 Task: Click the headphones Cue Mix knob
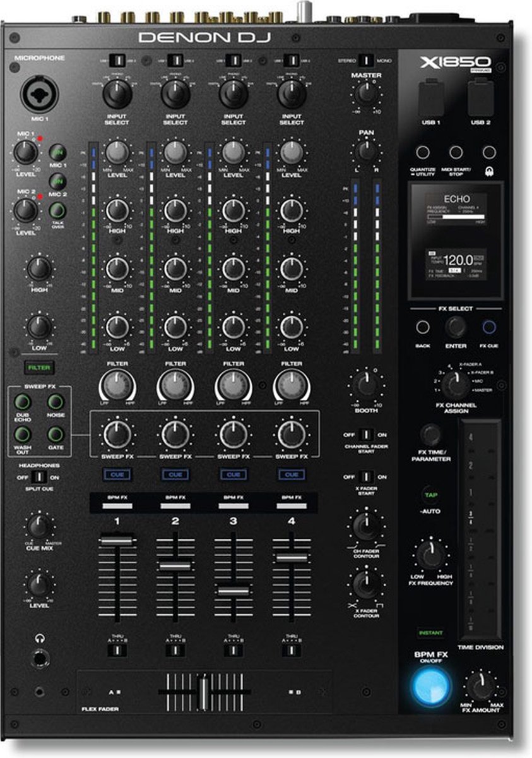[39, 526]
